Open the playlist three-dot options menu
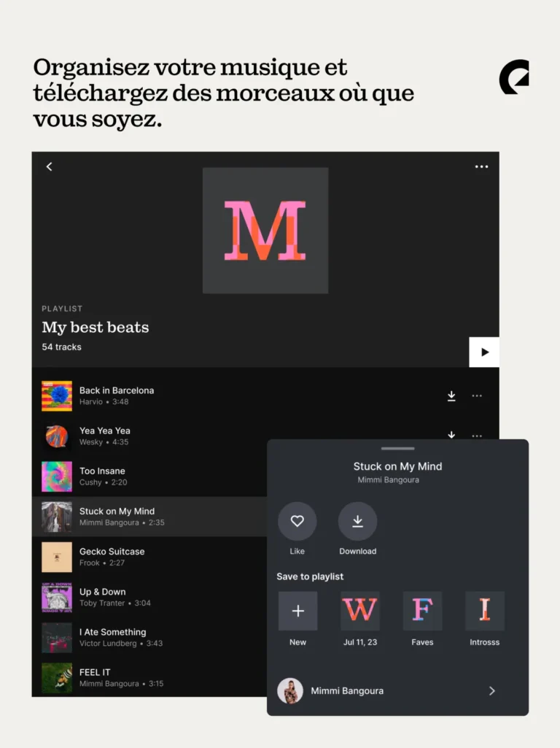The image size is (560, 748). tap(481, 166)
